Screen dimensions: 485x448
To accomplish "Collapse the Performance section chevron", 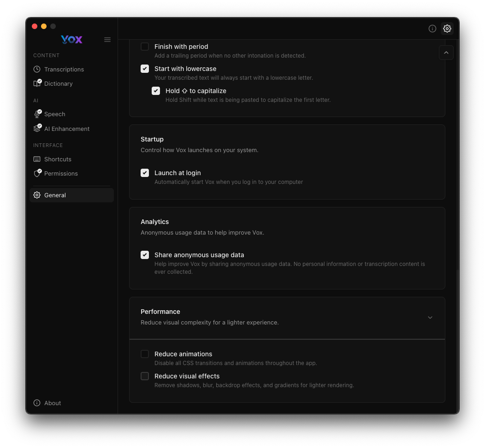I will [x=430, y=318].
